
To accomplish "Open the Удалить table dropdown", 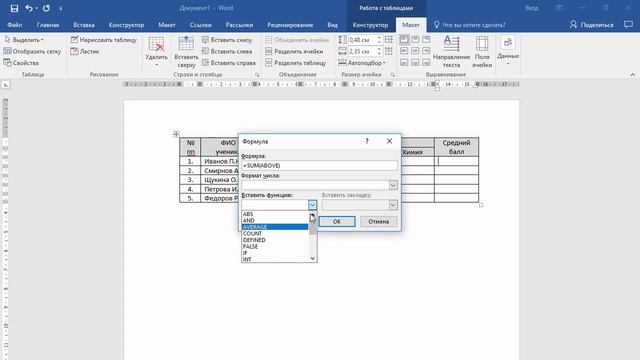I will tap(156, 52).
